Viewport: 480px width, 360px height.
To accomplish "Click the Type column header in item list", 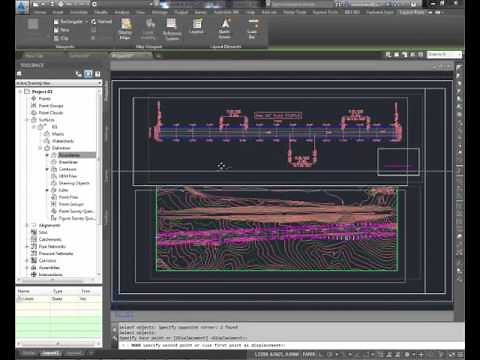I will 58,291.
